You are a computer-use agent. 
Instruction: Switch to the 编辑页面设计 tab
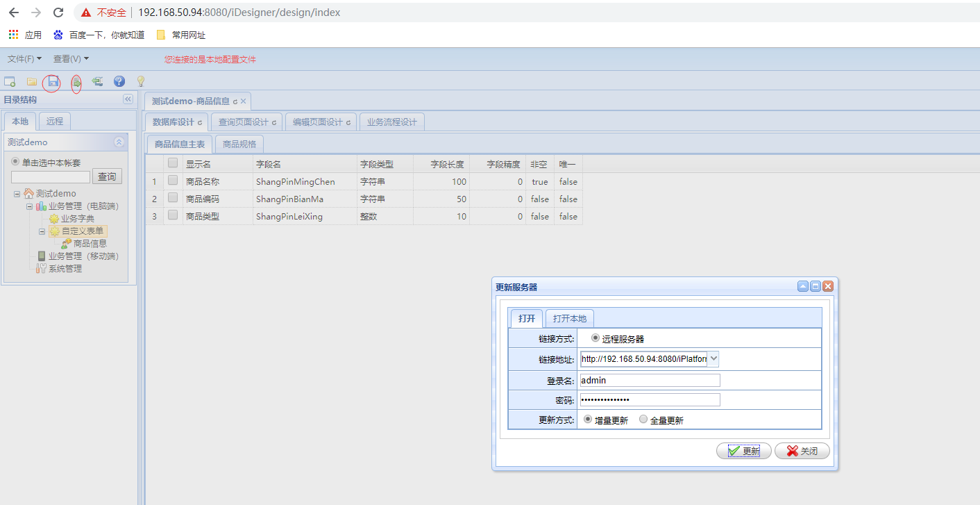[x=321, y=122]
